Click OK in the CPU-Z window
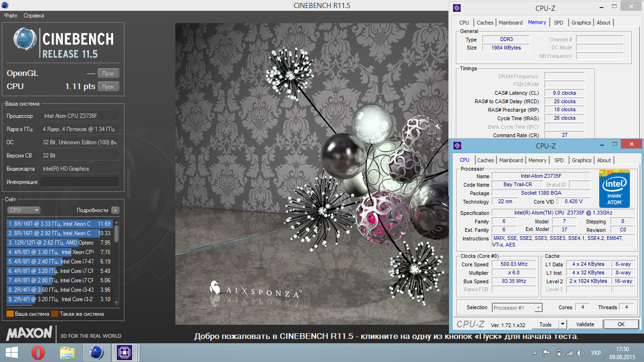 click(x=621, y=324)
